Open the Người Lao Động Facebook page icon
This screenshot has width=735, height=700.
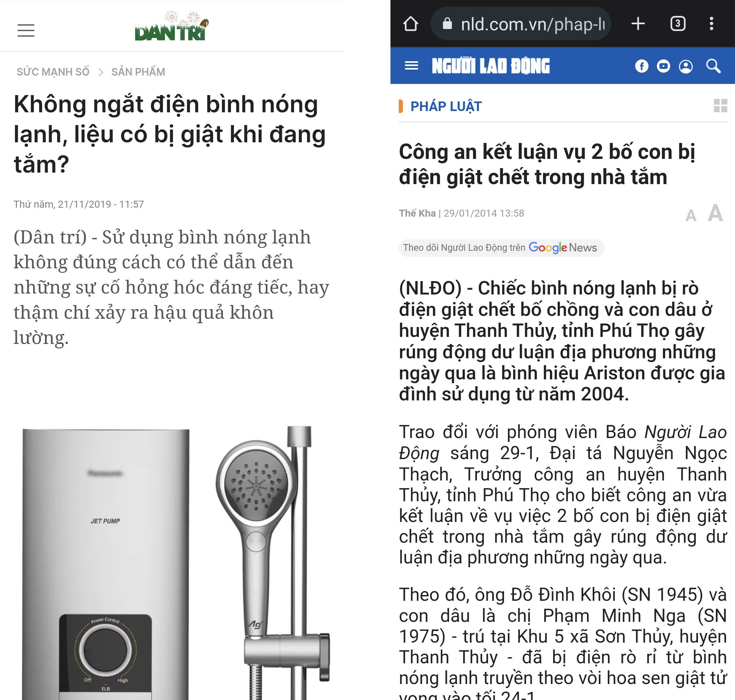click(642, 66)
